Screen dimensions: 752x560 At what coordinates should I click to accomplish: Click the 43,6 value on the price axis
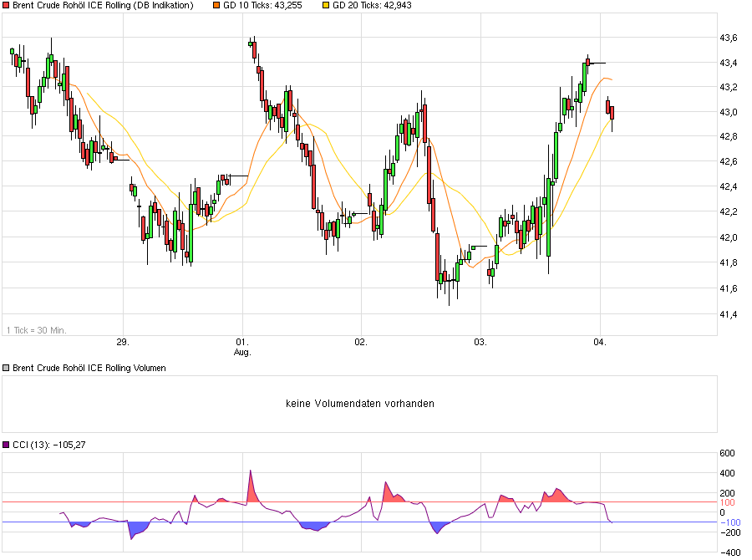pos(728,38)
